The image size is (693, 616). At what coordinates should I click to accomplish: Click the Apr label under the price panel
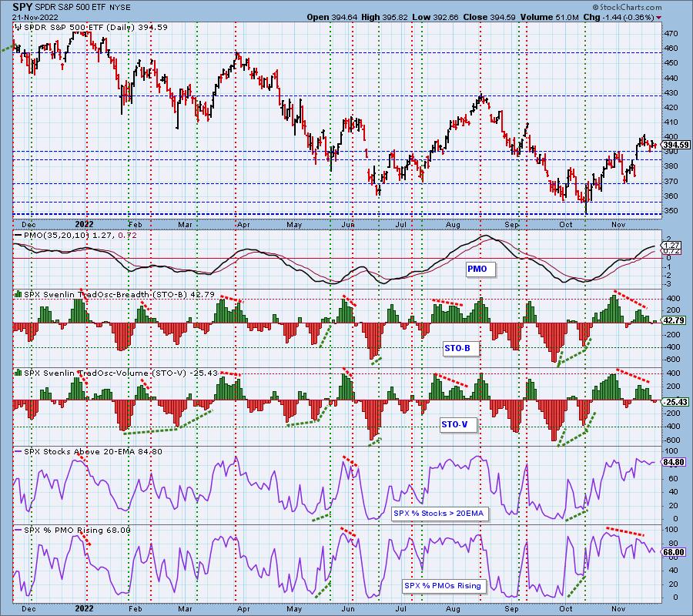click(243, 225)
